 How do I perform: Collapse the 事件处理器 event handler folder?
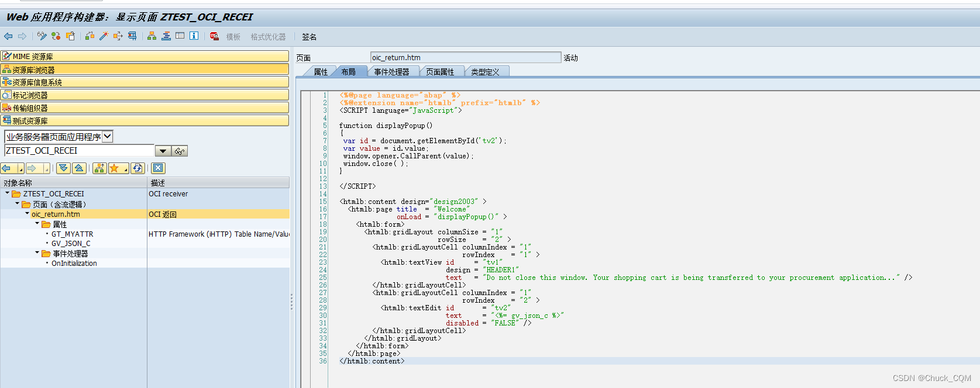click(37, 252)
